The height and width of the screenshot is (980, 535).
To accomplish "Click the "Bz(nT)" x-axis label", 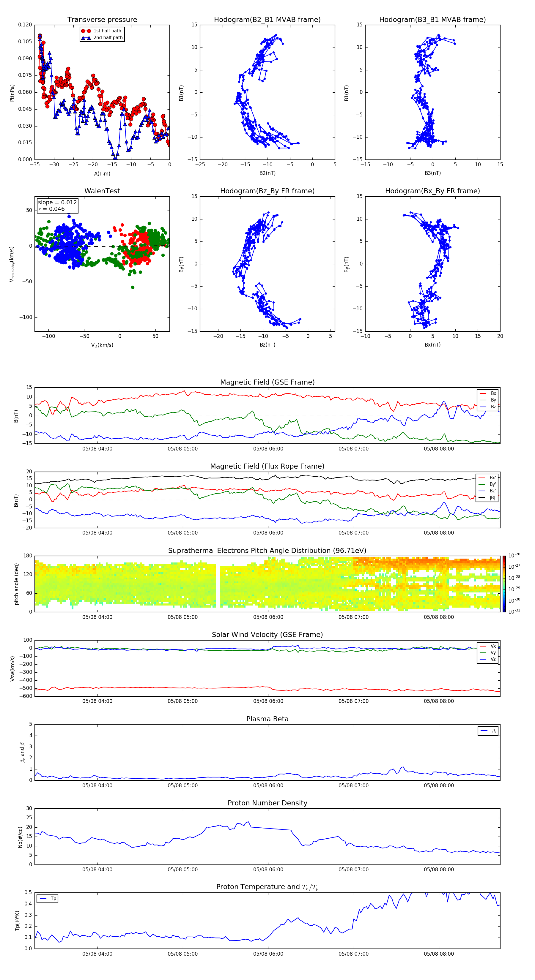I will click(267, 345).
